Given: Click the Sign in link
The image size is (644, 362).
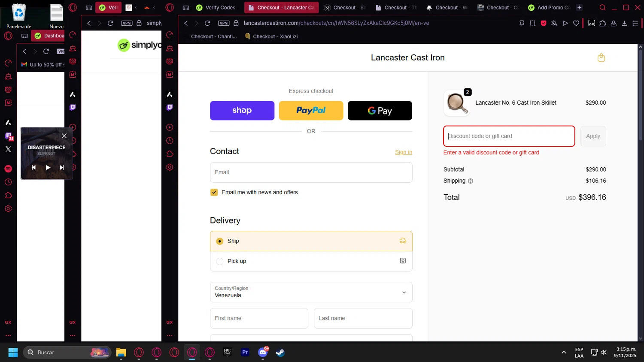Looking at the screenshot, I should (404, 152).
